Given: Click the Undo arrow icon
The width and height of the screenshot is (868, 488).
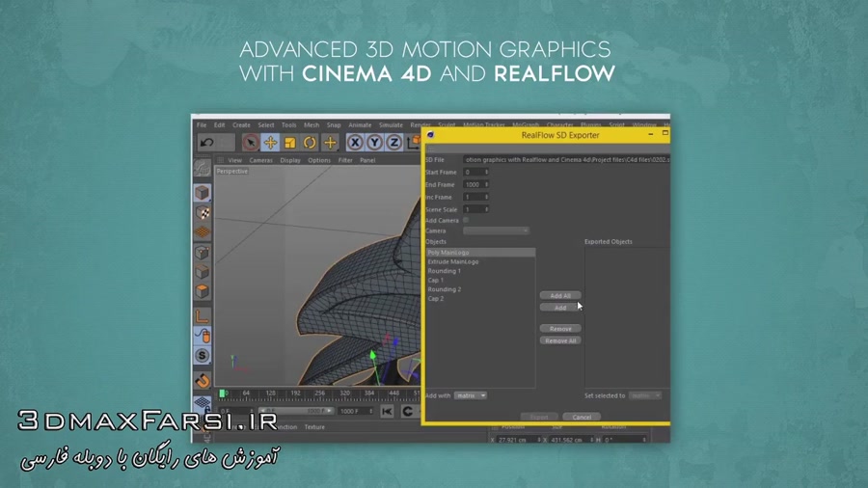Looking at the screenshot, I should (207, 143).
